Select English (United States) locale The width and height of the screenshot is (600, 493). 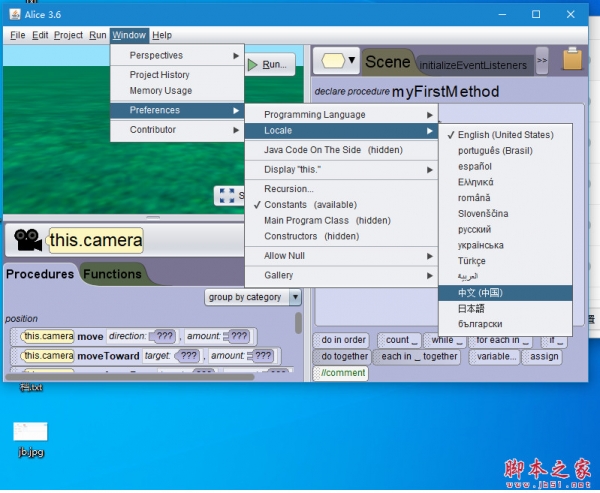pyautogui.click(x=505, y=135)
